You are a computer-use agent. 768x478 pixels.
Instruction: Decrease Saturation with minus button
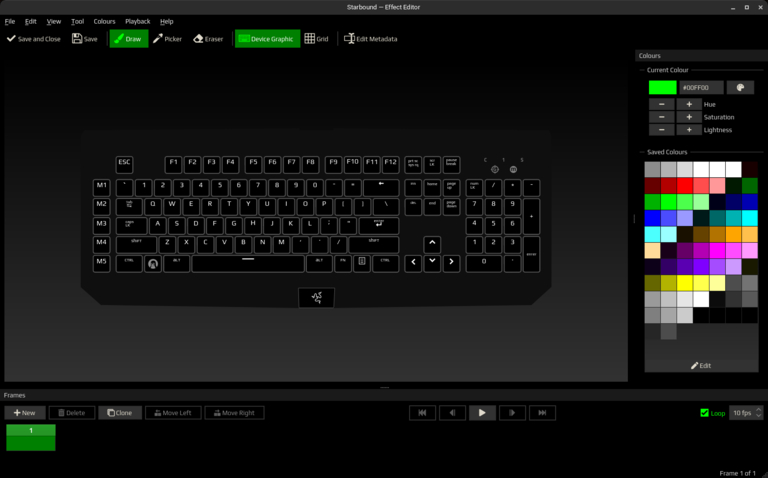[662, 117]
